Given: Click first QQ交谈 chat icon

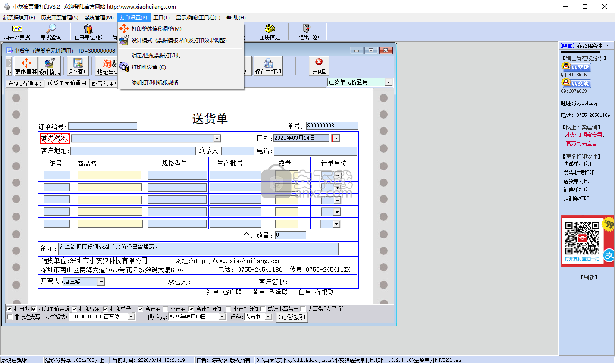Looking at the screenshot, I should click(x=576, y=67).
